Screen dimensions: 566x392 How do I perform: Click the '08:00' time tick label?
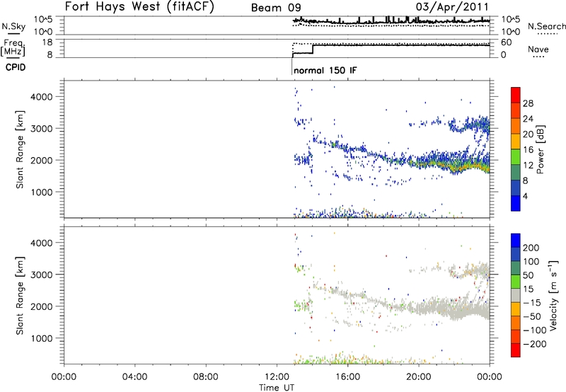[x=206, y=377]
